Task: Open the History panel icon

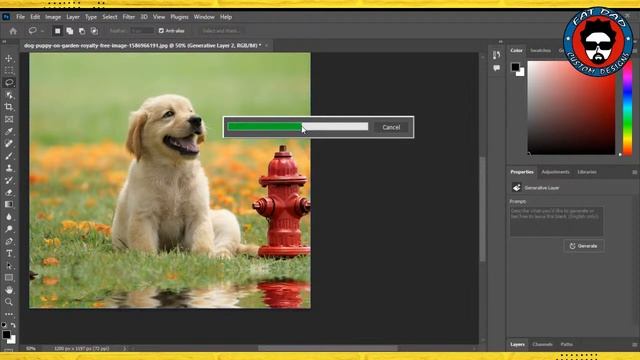Action: tap(496, 55)
